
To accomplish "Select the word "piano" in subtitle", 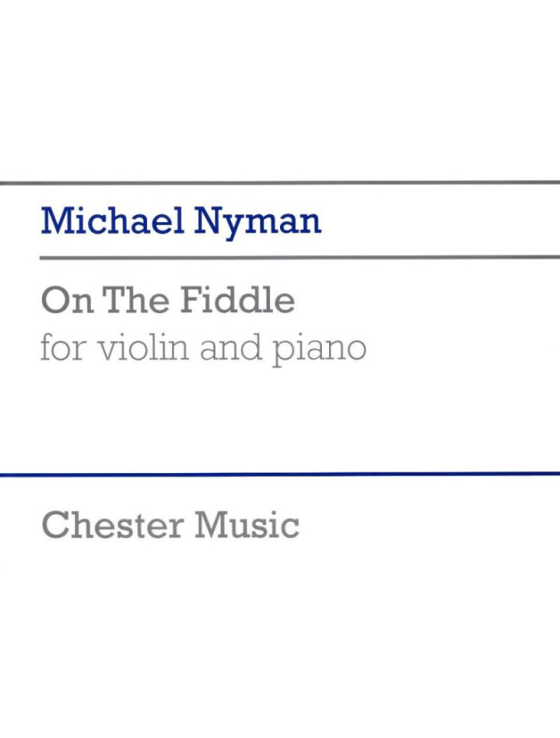I will (x=319, y=350).
